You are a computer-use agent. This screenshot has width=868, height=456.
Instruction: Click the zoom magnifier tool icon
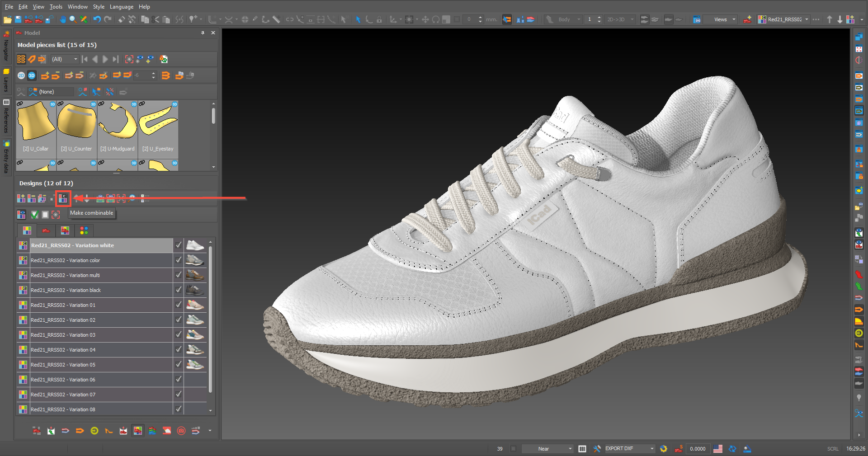point(73,19)
